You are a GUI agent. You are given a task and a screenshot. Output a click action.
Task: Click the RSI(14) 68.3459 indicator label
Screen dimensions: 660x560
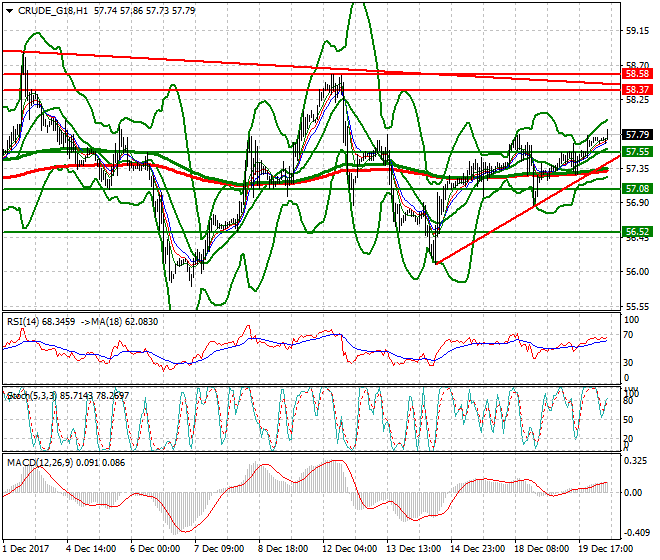(41, 322)
